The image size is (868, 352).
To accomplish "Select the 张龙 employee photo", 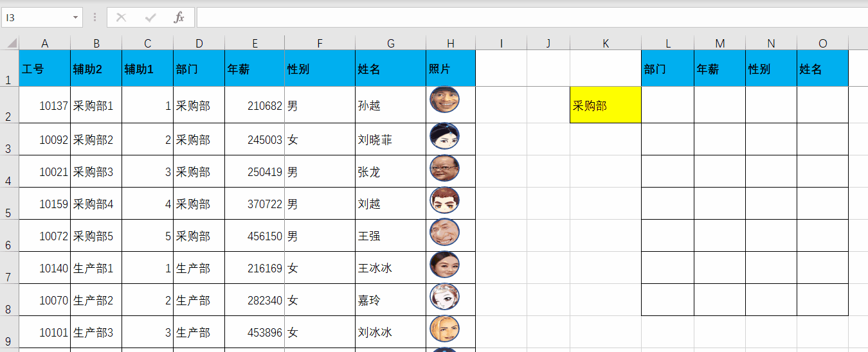I will point(444,168).
